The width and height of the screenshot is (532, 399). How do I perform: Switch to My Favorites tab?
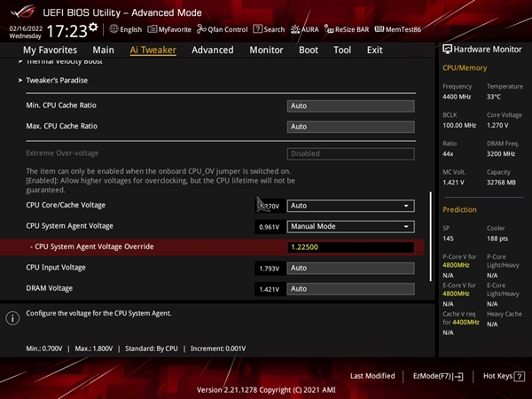[51, 50]
